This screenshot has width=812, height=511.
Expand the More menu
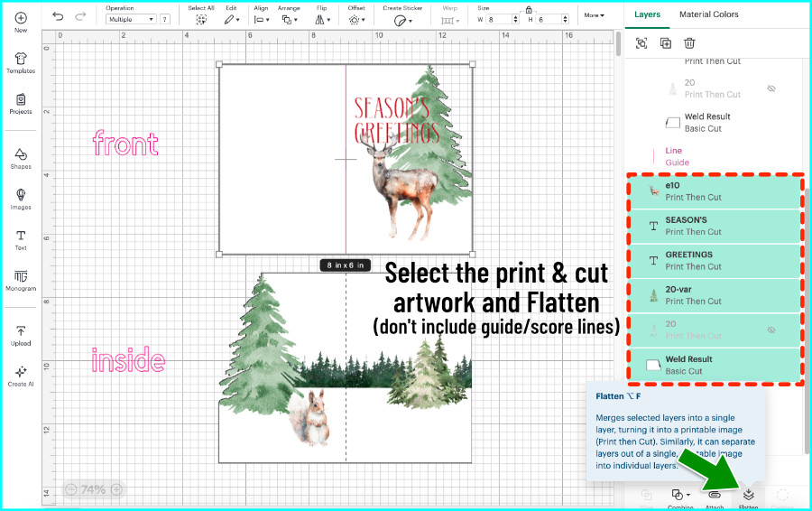click(x=594, y=15)
